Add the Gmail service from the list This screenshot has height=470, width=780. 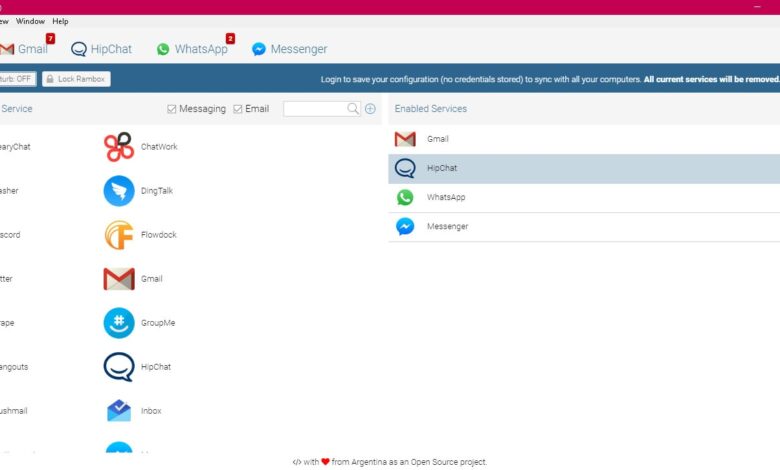[119, 279]
